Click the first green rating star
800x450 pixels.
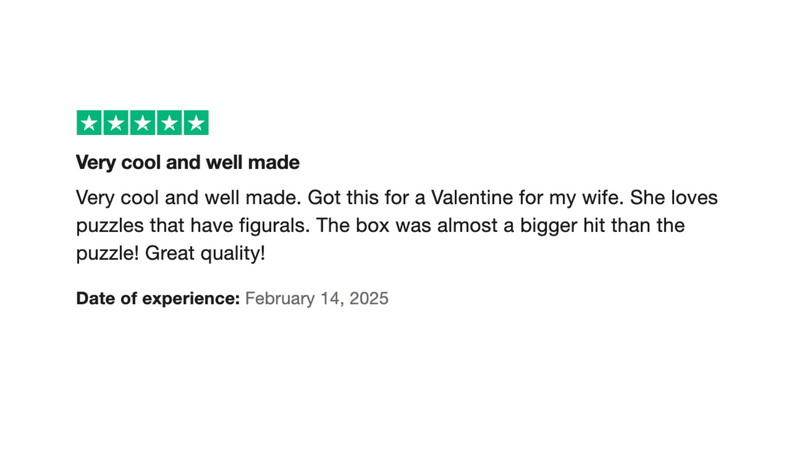[x=89, y=123]
